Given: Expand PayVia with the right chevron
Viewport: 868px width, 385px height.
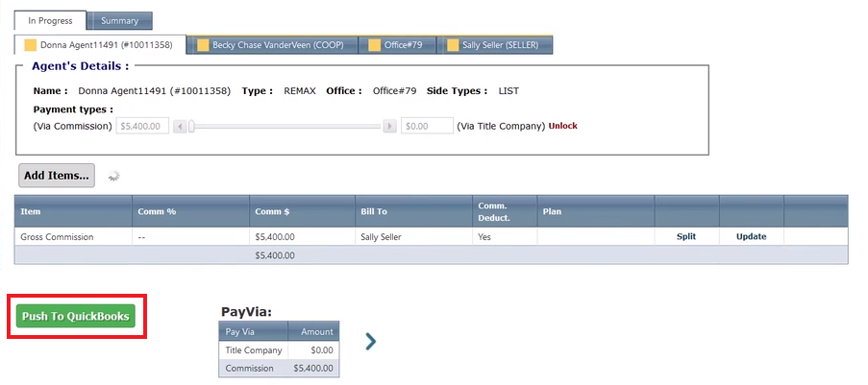Looking at the screenshot, I should click(371, 341).
